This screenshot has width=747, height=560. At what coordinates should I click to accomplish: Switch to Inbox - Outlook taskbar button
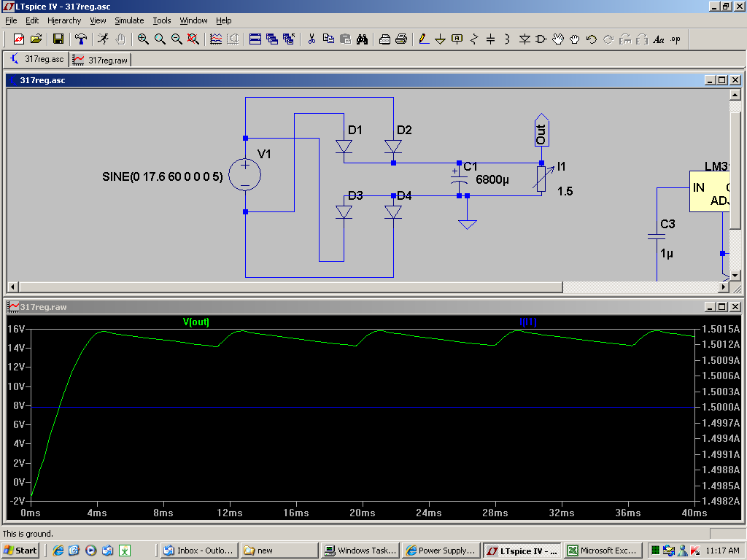click(198, 551)
